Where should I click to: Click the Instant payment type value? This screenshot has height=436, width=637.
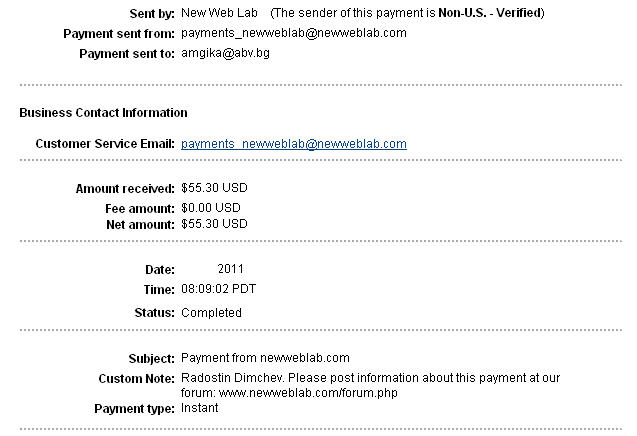tap(199, 408)
